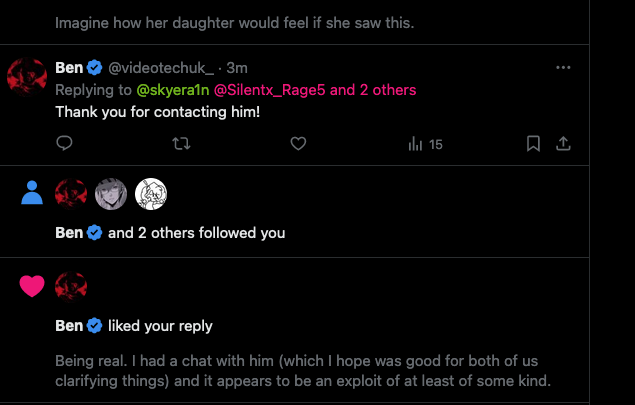Viewport: 635px width, 405px height.
Task: View analytics showing 15 views
Action: point(425,144)
